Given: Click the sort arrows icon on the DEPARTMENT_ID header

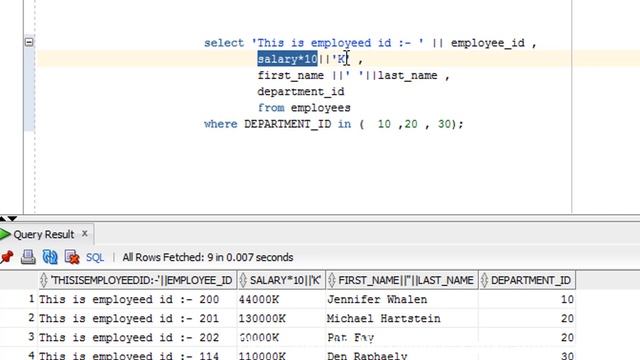Looking at the screenshot, I should 484,280.
